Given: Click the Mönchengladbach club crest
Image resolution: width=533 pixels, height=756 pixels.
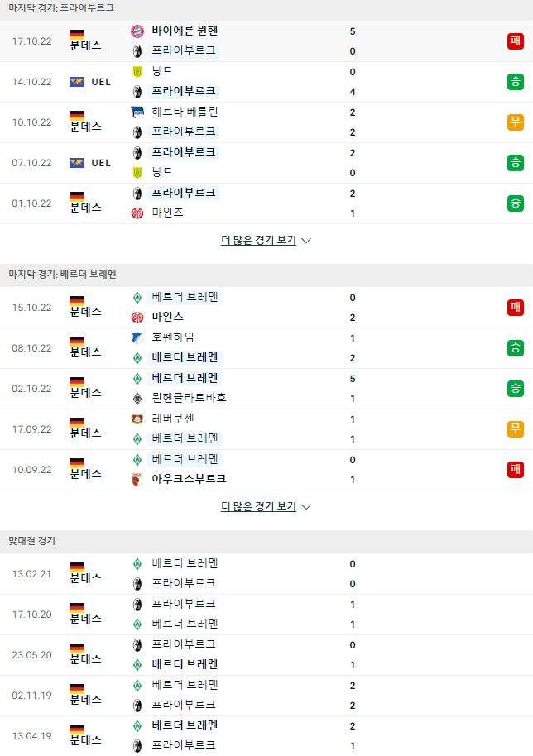Looking at the screenshot, I should point(137,398).
